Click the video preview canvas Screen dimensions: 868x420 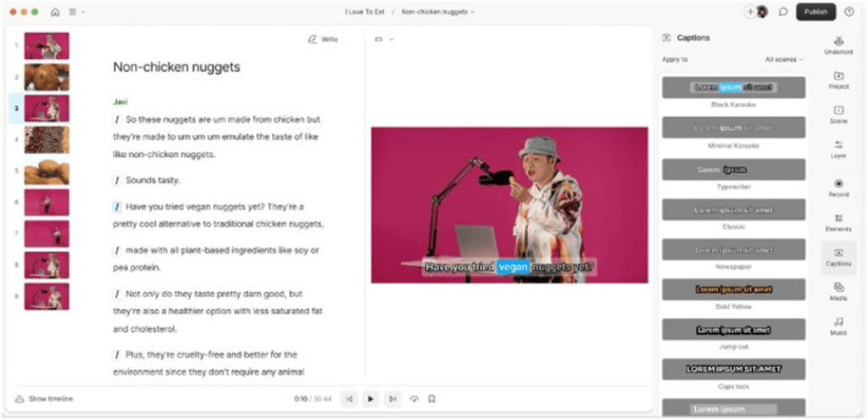(x=509, y=205)
